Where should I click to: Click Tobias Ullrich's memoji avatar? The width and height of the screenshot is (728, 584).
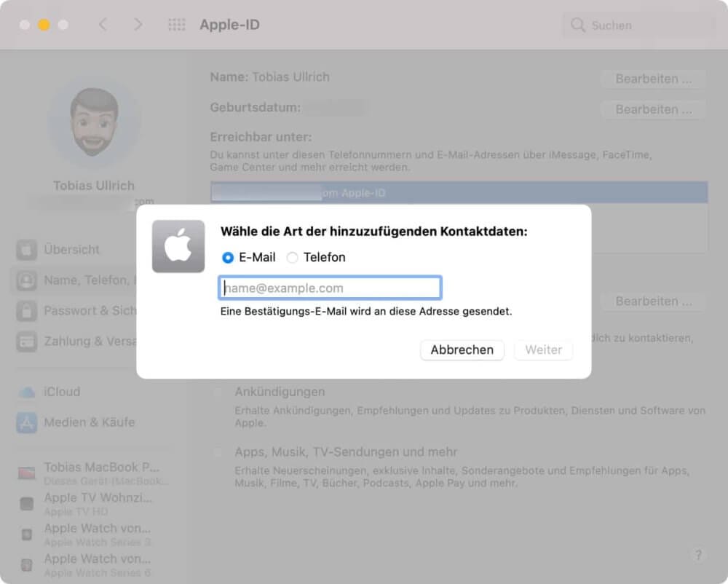tap(94, 122)
